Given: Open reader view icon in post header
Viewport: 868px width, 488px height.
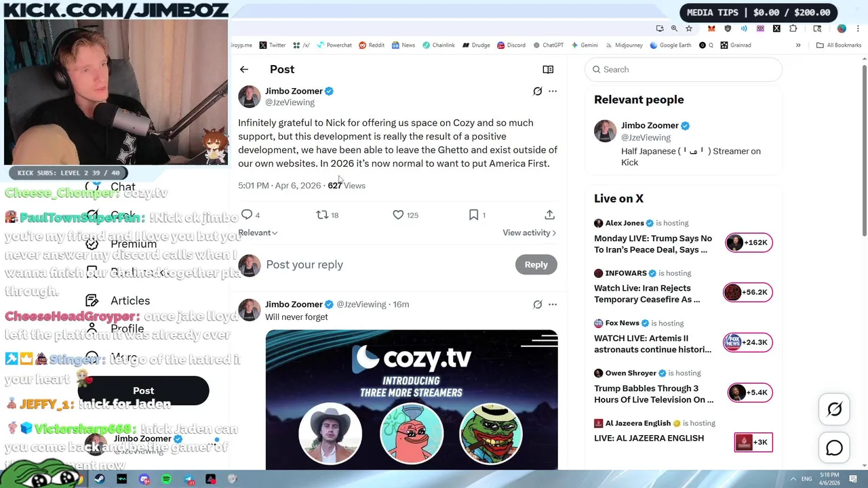Looking at the screenshot, I should tap(548, 69).
